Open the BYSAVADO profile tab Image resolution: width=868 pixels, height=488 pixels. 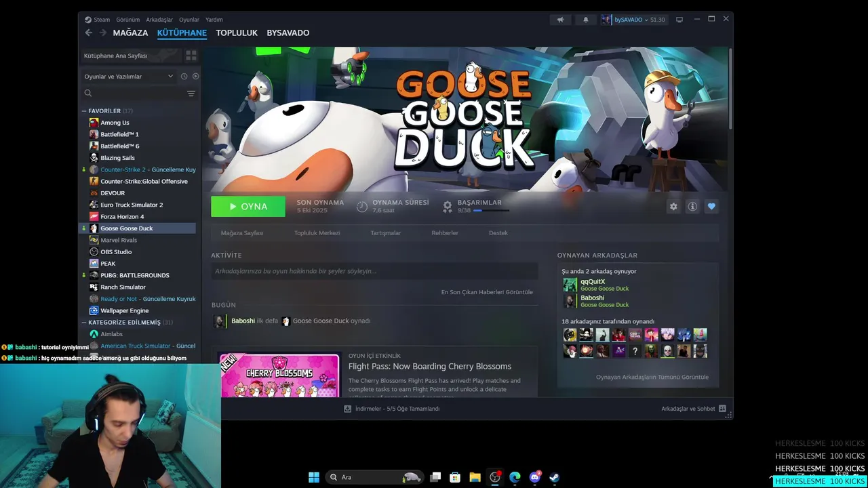pyautogui.click(x=288, y=33)
